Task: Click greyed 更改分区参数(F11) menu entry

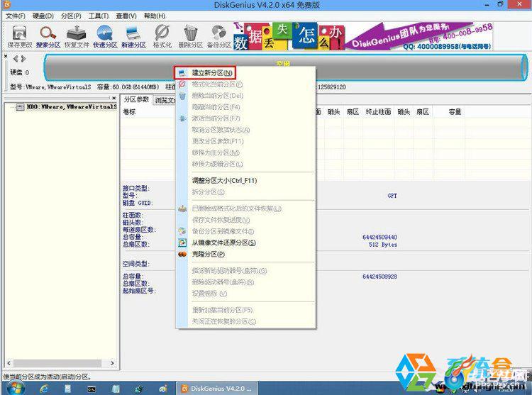Action: click(246, 141)
